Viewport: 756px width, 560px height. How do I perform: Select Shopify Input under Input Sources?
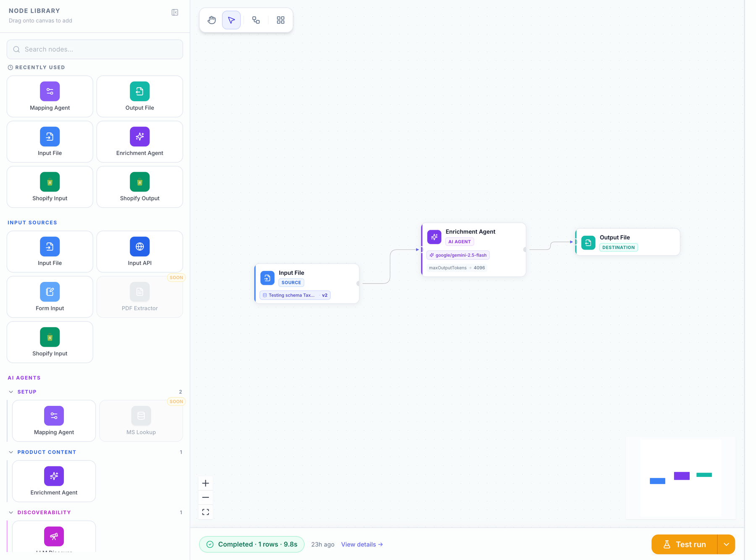click(50, 342)
